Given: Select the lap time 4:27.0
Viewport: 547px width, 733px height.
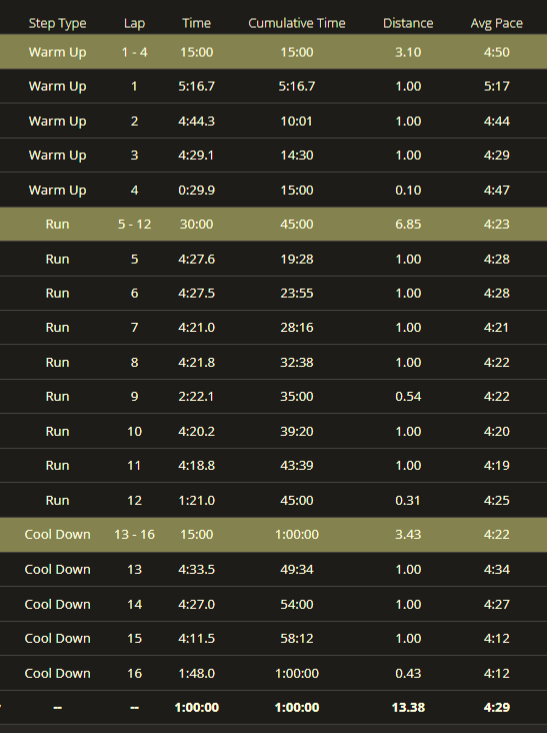Looking at the screenshot, I should point(196,604).
